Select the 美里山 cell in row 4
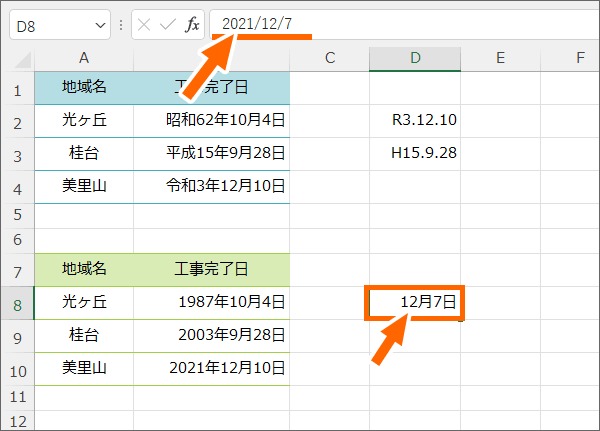600x431 pixels. coord(84,187)
